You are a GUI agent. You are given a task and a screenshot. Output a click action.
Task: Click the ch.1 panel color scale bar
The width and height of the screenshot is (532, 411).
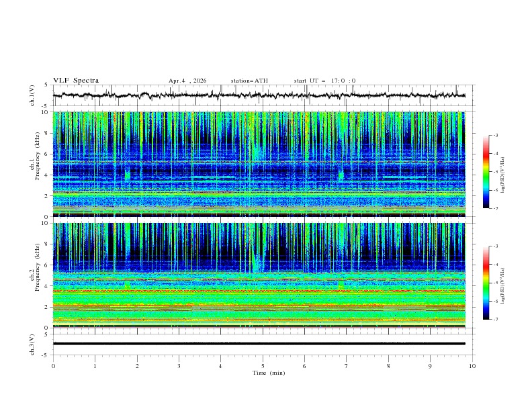coord(486,172)
